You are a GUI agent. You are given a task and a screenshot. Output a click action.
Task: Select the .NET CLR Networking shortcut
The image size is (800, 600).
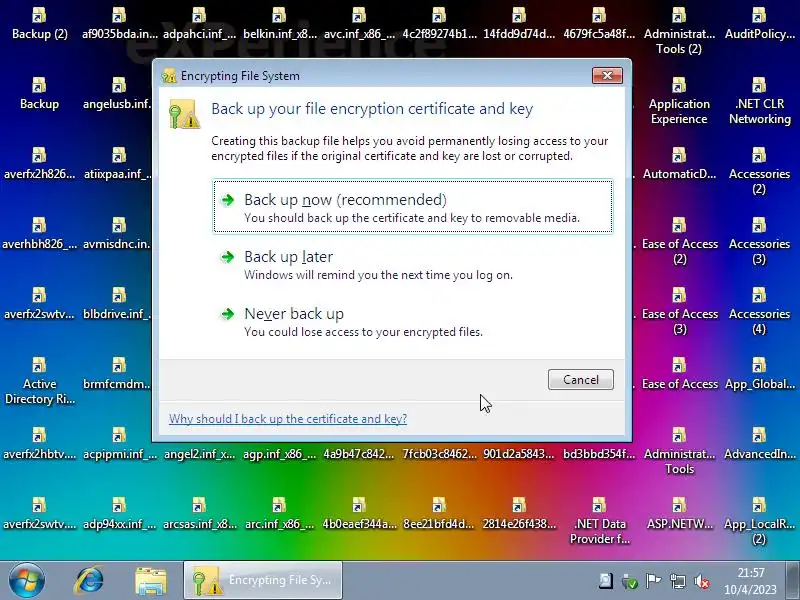tap(759, 101)
